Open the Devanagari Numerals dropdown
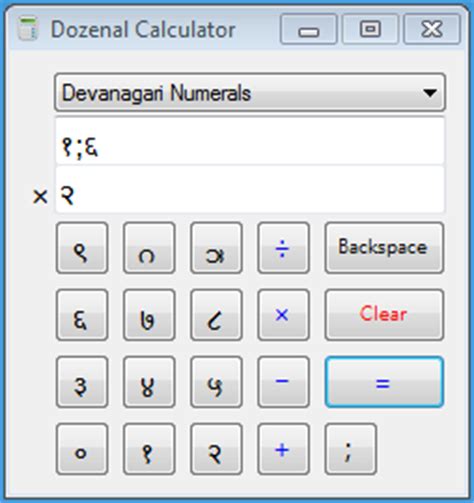The height and width of the screenshot is (503, 474). coord(250,92)
